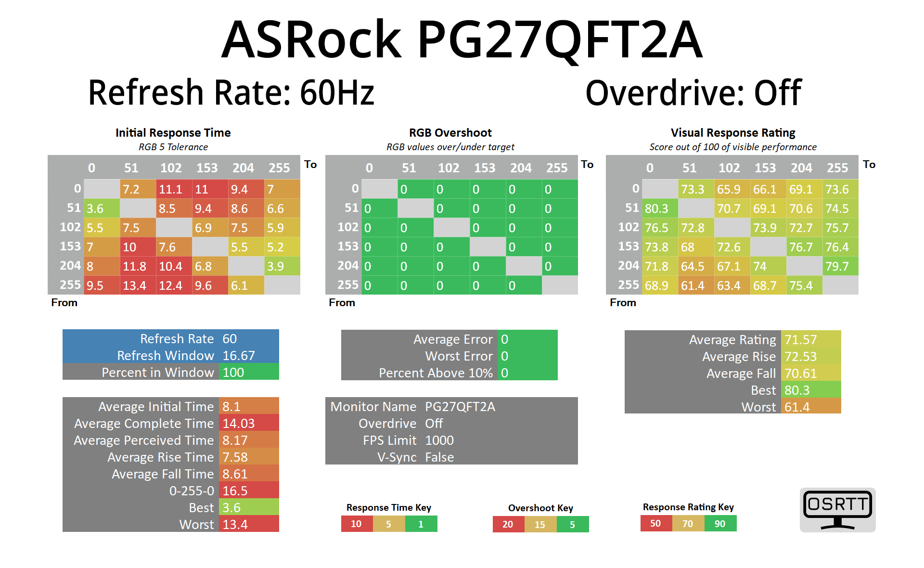This screenshot has width=924, height=568.
Task: Click the 80.3 cell in Visual Response Rating table
Action: coord(660,208)
